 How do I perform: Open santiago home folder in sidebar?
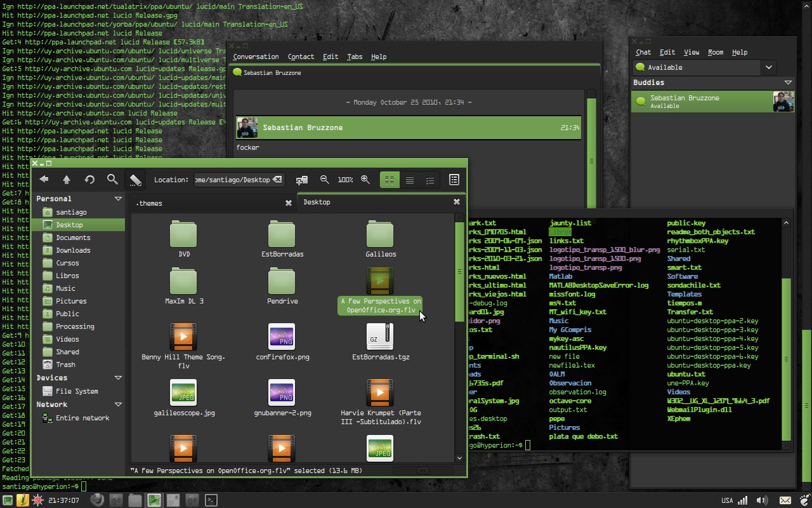[x=78, y=212]
